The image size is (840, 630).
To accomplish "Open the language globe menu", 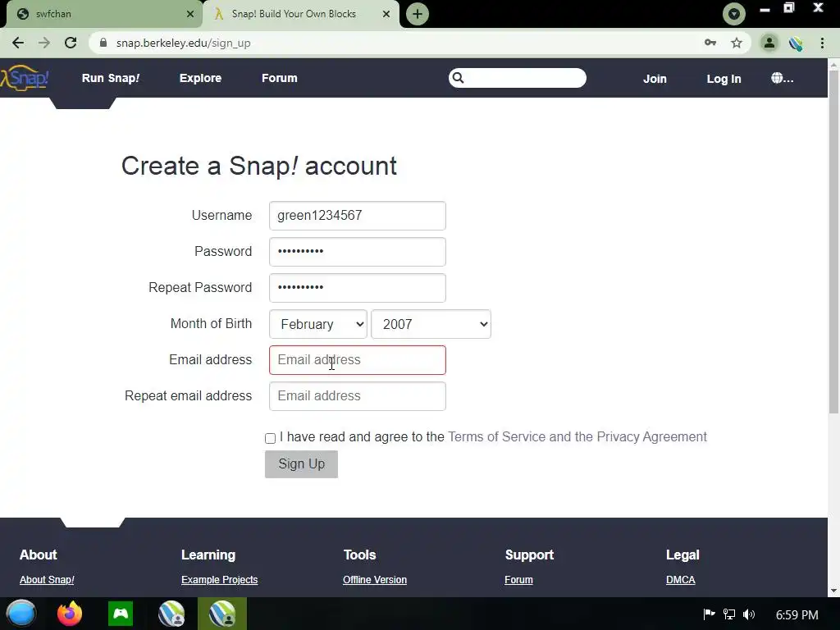I will [x=782, y=78].
